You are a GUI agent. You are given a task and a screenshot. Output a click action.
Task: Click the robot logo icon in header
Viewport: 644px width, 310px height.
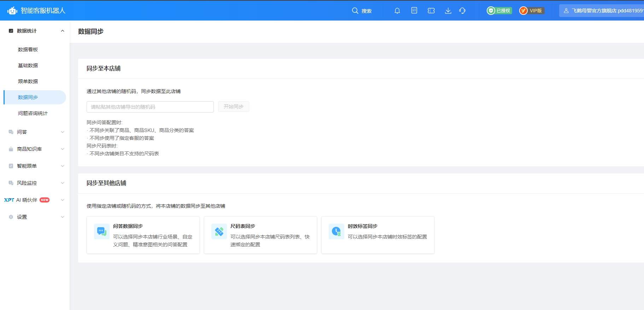tap(12, 11)
